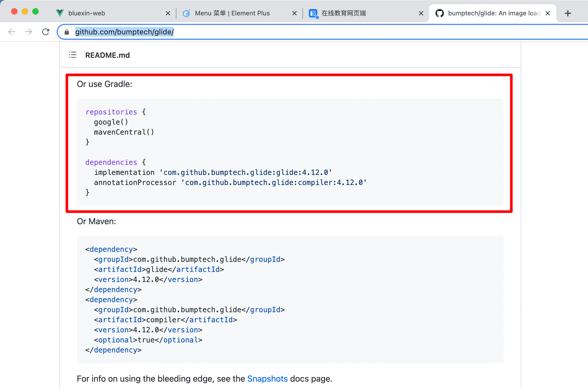Close the bluexin-web tab
This screenshot has width=588, height=388.
(x=168, y=13)
